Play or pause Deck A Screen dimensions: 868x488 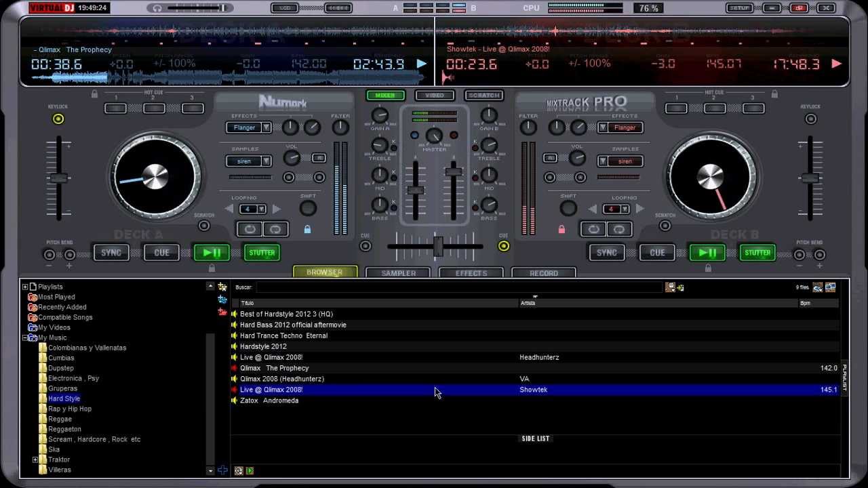click(212, 253)
